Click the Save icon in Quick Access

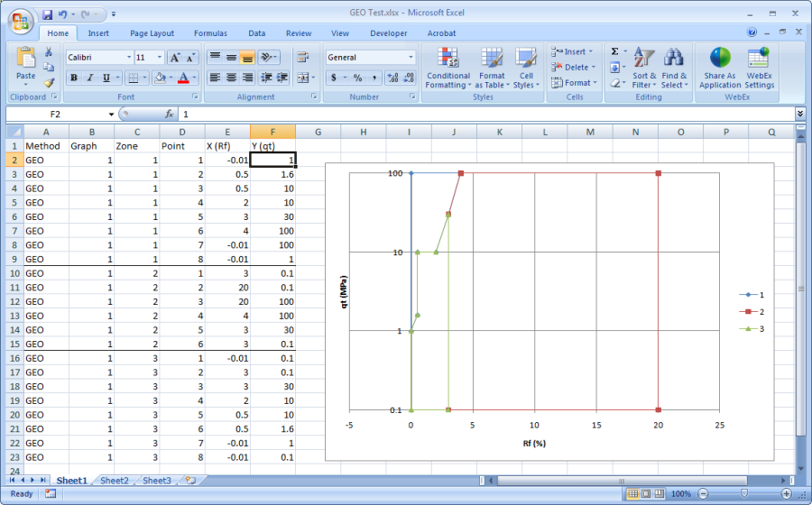(x=47, y=14)
